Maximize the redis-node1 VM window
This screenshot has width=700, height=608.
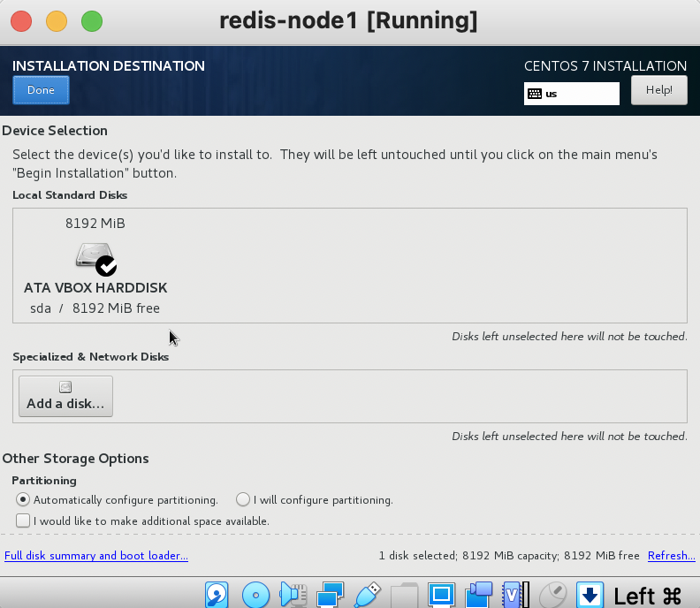coord(92,21)
